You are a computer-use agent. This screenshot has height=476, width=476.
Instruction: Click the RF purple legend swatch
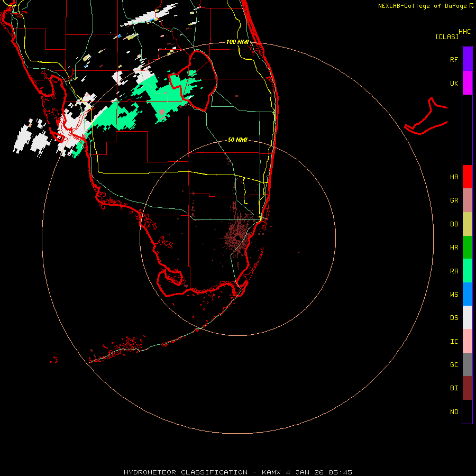467,59
